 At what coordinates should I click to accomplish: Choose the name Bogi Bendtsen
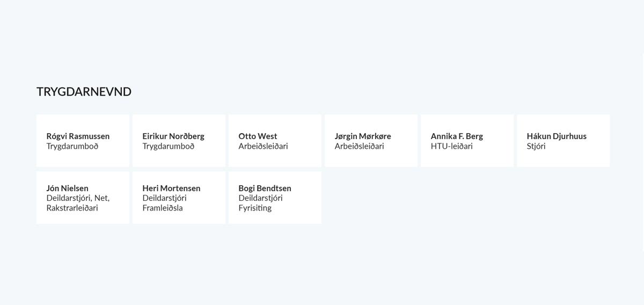pyautogui.click(x=265, y=188)
